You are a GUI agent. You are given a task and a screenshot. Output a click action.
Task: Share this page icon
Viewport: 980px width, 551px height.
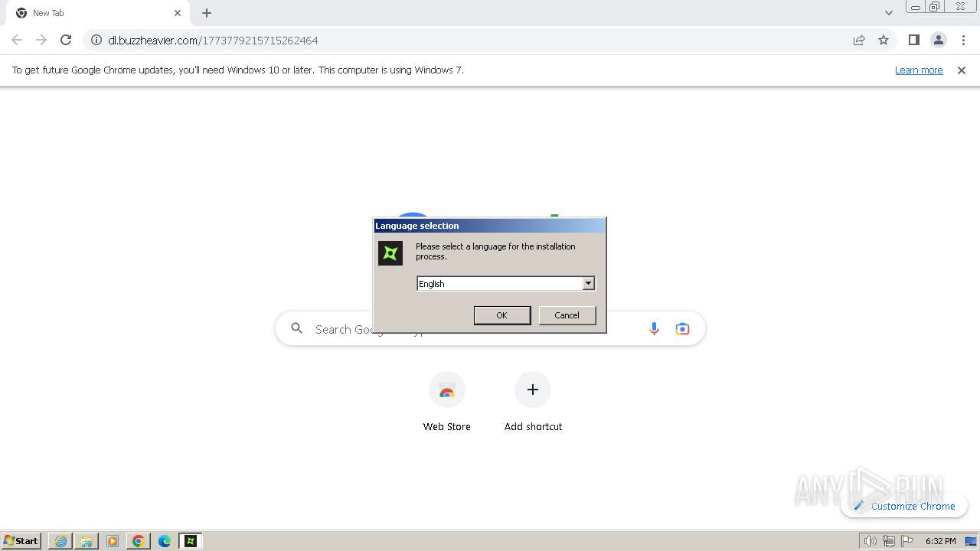[859, 40]
